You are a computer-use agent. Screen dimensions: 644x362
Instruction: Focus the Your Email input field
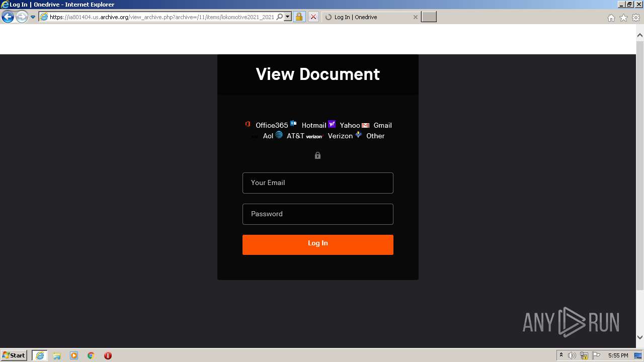tap(317, 183)
